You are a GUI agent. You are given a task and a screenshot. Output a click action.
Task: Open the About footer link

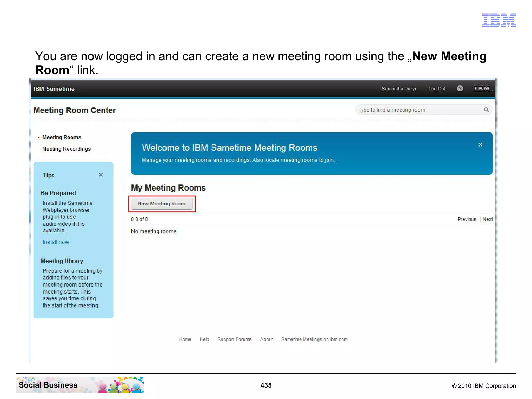point(267,340)
